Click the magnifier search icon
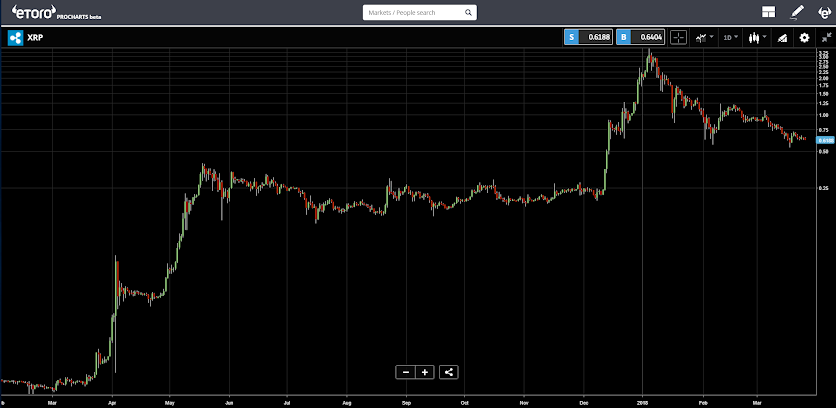836x408 pixels. [468, 12]
